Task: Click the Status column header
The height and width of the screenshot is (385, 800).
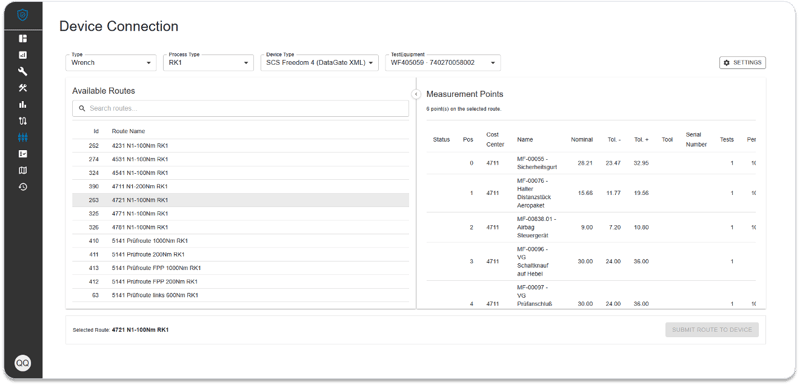Action: pyautogui.click(x=441, y=140)
